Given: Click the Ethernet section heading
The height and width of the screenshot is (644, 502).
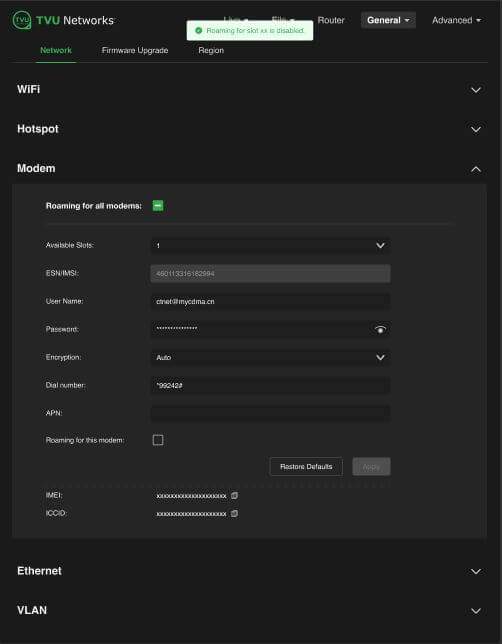Looking at the screenshot, I should 39,571.
